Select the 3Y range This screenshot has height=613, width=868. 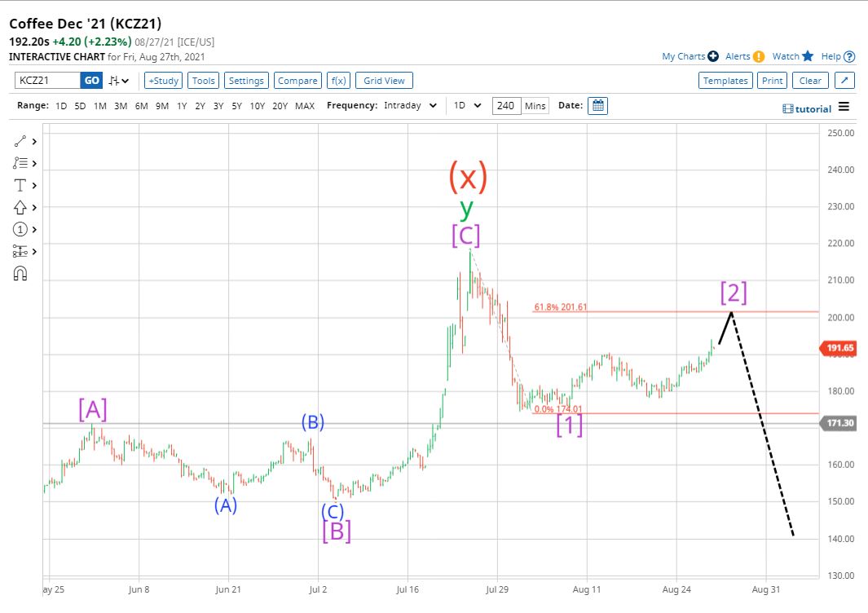coord(218,106)
